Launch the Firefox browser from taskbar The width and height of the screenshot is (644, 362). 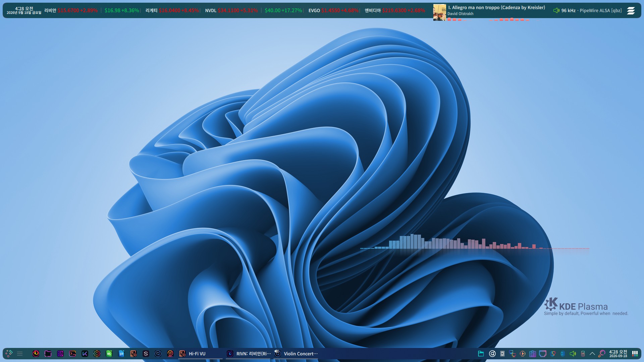[x=36, y=353]
